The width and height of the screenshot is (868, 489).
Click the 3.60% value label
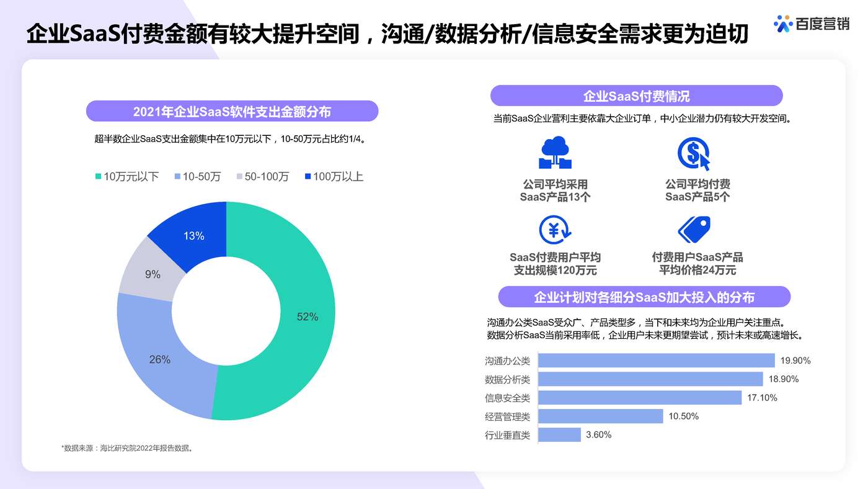tap(599, 435)
